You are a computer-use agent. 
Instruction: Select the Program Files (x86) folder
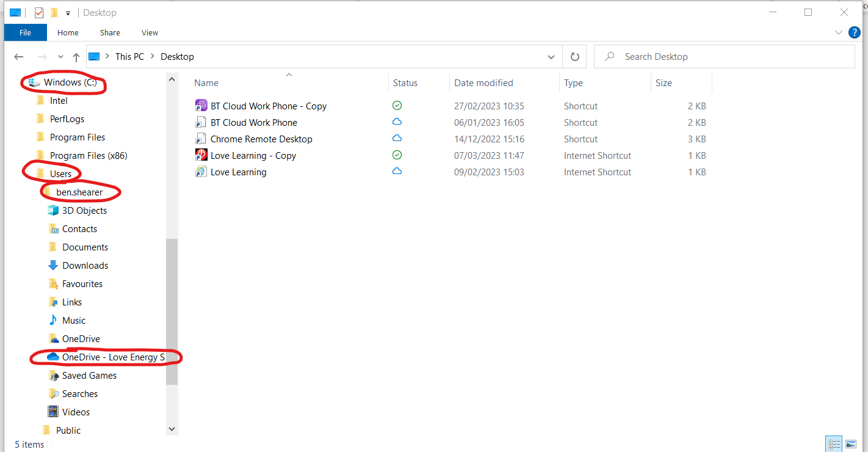[89, 155]
